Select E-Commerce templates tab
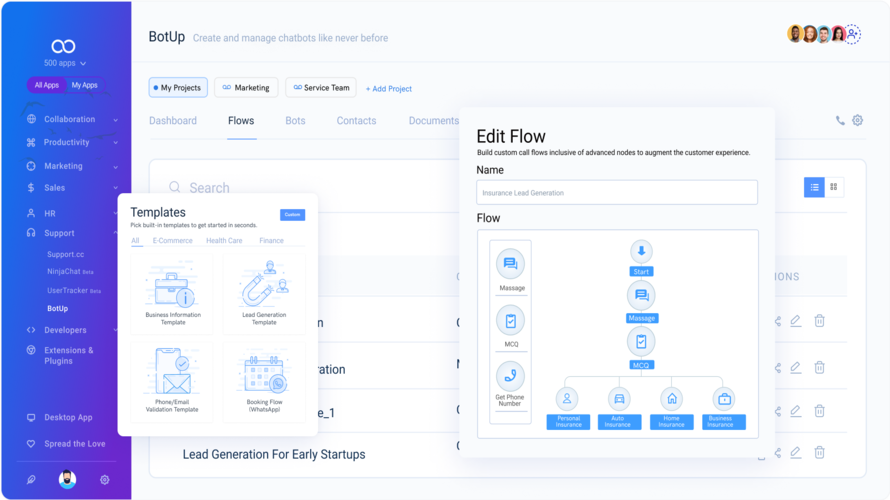Screen dimensions: 890x500 pos(173,241)
